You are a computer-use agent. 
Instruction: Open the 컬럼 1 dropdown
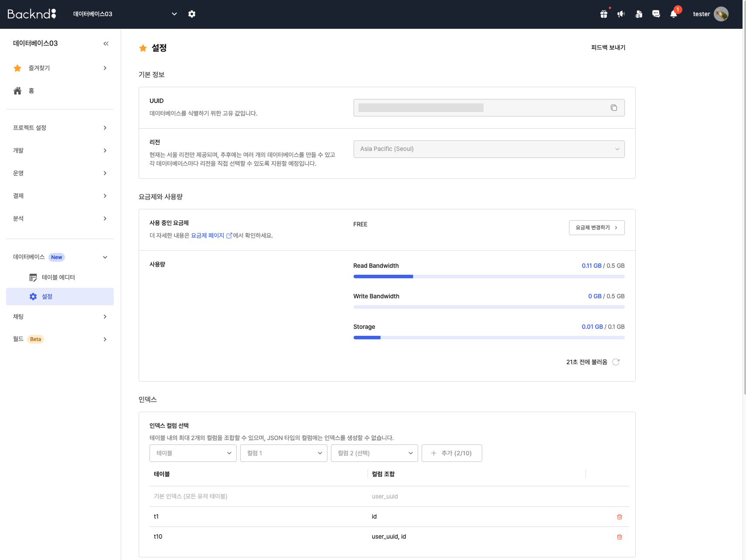pos(283,453)
